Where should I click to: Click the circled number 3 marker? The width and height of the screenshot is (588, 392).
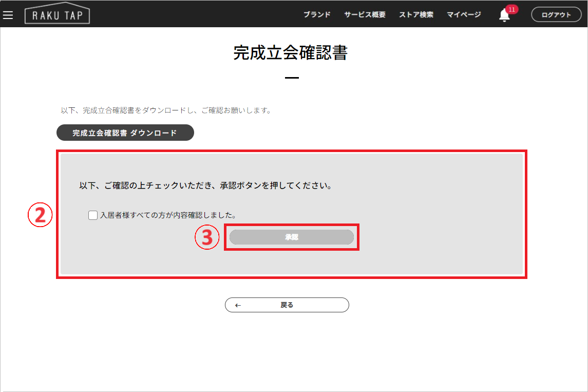[206, 237]
